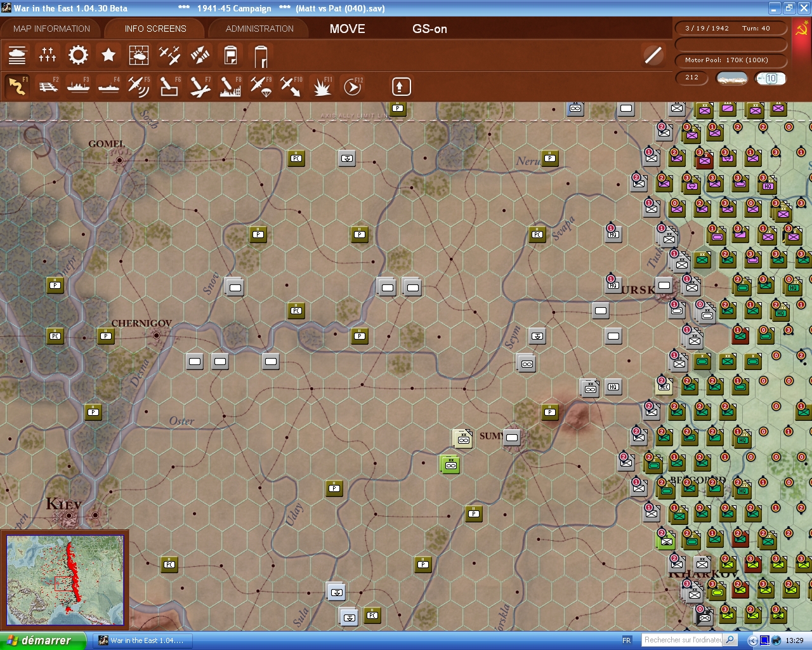Click the 13:29 taskbar clock
This screenshot has width=812, height=650.
coord(794,640)
